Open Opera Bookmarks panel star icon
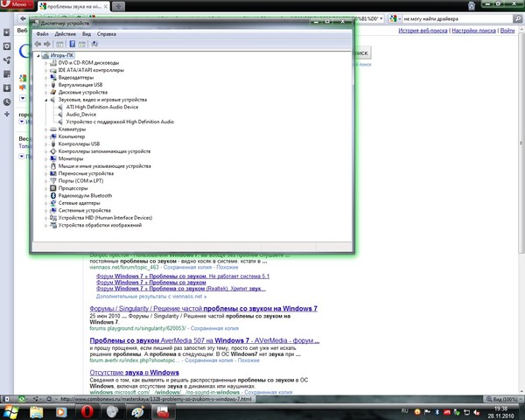The image size is (525, 420). pos(7,32)
